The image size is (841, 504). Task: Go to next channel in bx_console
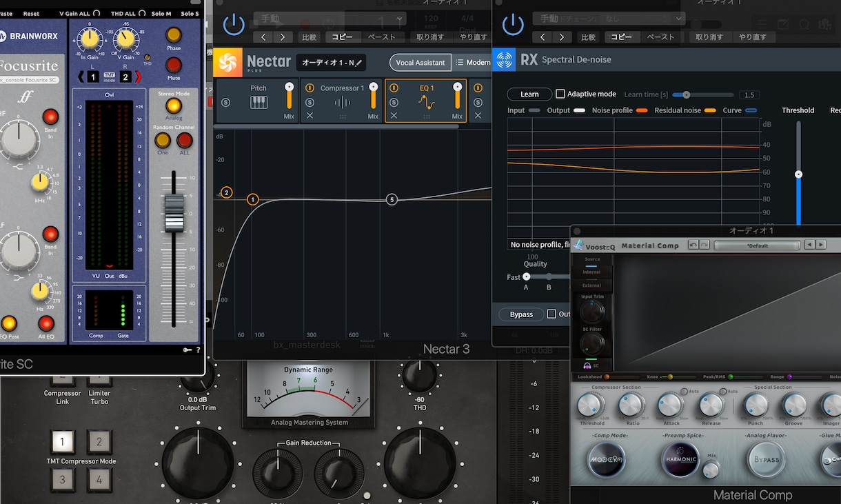coord(137,77)
